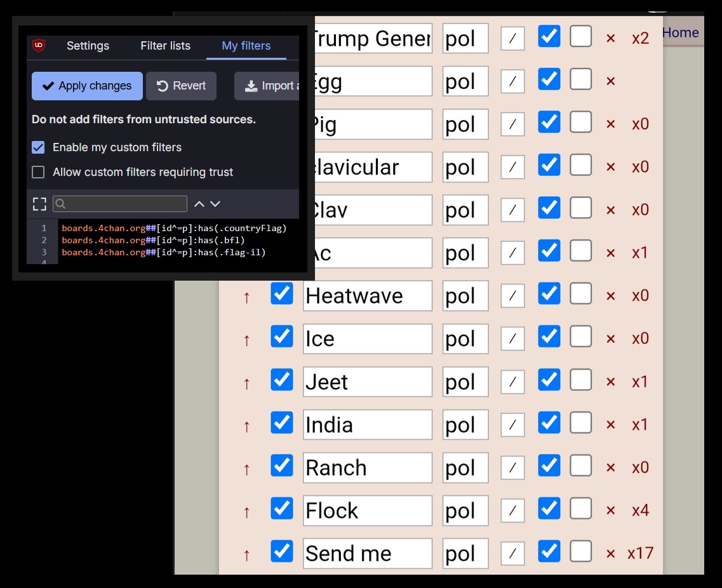The image size is (722, 588).
Task: Delete the Send me filter row
Action: point(611,554)
